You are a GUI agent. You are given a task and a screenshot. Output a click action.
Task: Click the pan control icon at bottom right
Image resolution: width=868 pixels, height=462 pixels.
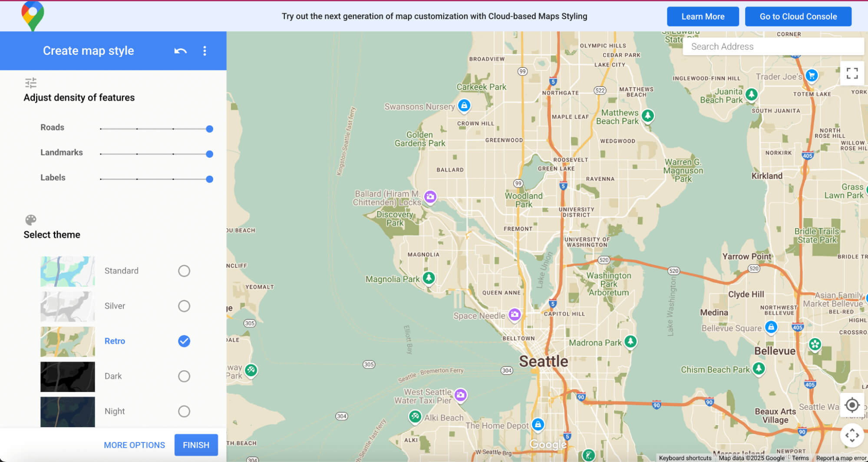point(851,434)
